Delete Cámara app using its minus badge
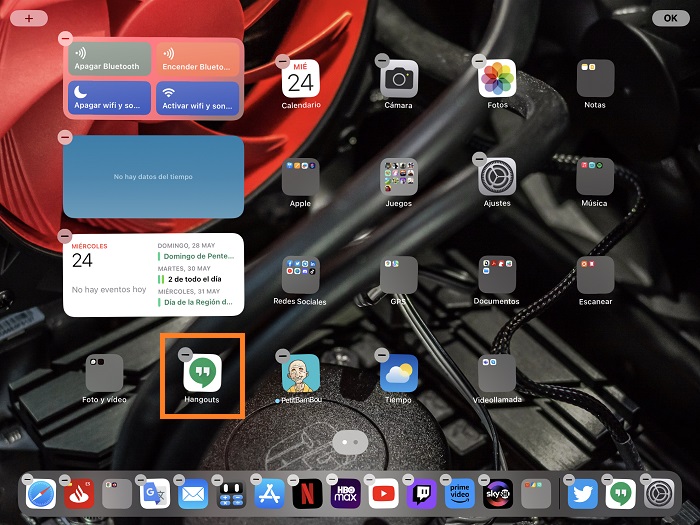The height and width of the screenshot is (525, 700). [382, 60]
